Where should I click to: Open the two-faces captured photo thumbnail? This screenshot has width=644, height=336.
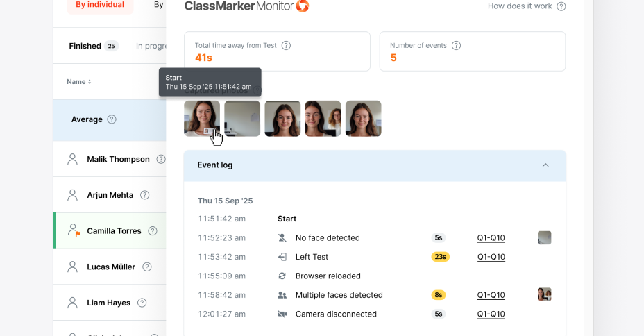click(x=323, y=119)
